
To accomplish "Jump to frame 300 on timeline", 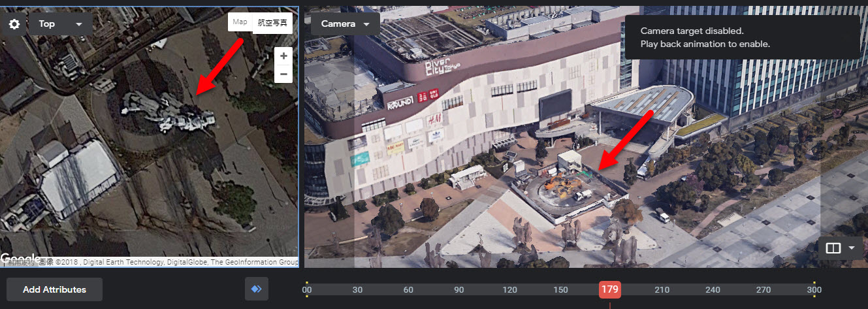I will pyautogui.click(x=814, y=289).
